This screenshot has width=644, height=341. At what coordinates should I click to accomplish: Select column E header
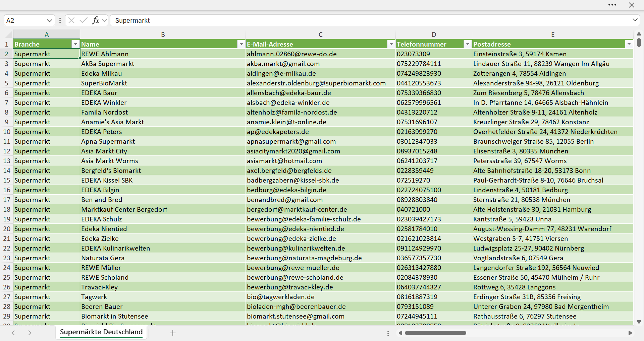(x=553, y=35)
